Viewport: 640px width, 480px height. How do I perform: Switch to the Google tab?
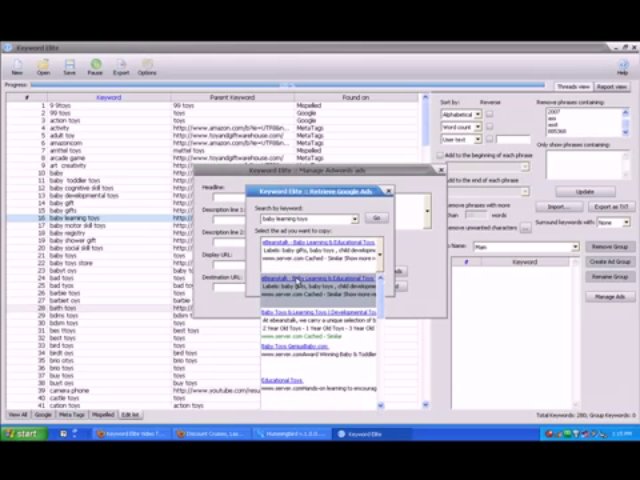[x=43, y=415]
